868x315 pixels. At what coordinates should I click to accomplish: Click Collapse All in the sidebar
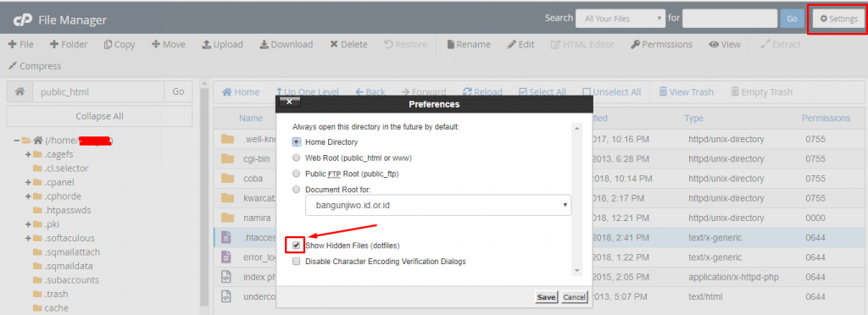100,116
